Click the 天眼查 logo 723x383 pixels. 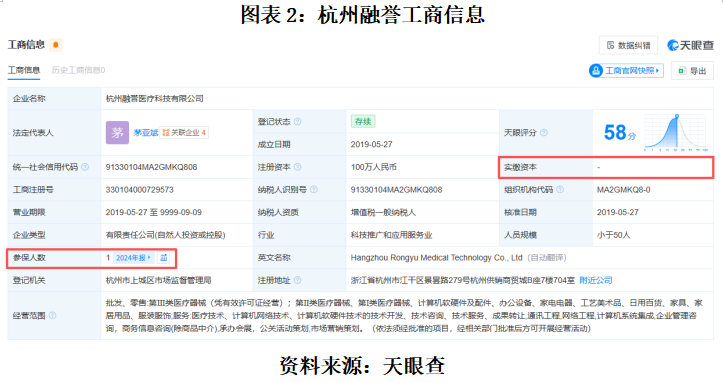pyautogui.click(x=690, y=45)
